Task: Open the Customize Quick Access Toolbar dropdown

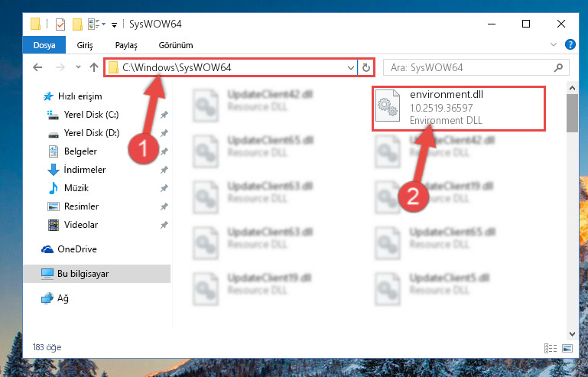Action: (x=114, y=25)
